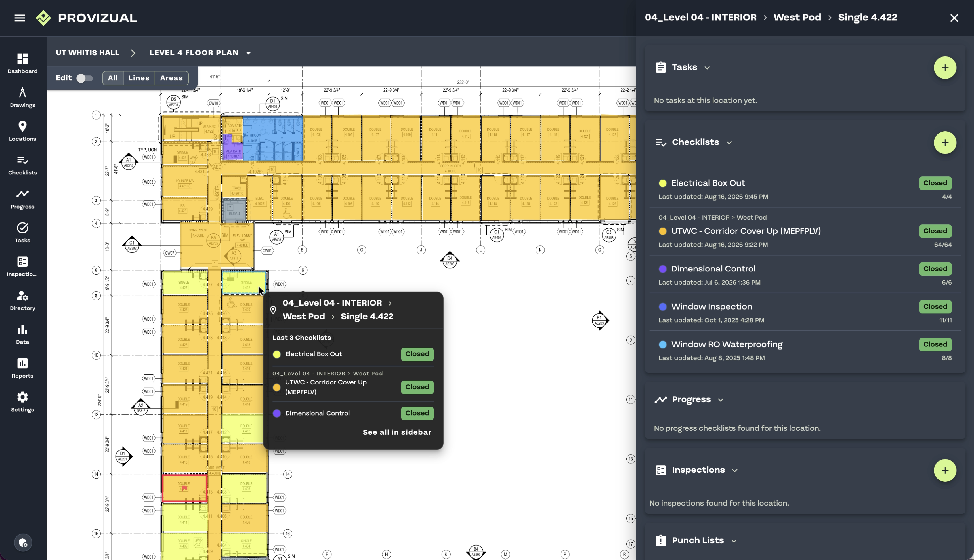Open Locations in the sidebar
This screenshot has width=974, height=560.
click(23, 131)
